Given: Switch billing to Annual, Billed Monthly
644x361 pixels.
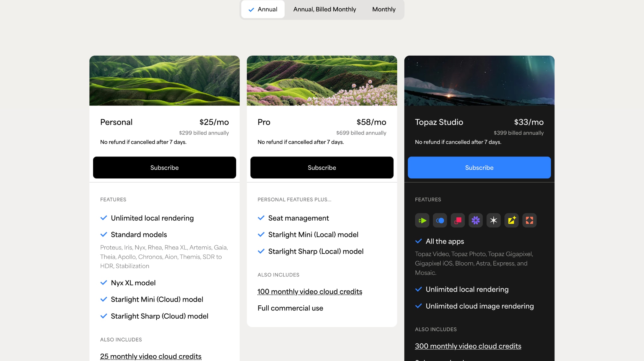Looking at the screenshot, I should coord(325,9).
